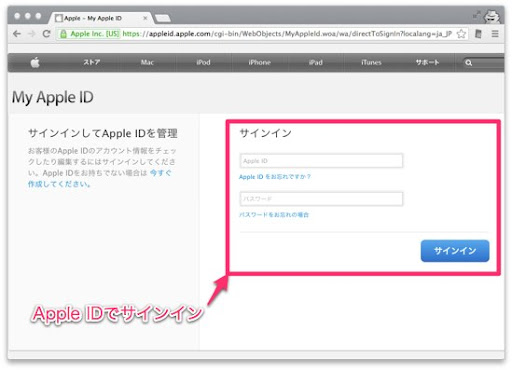Open the ストア navigation item
Image resolution: width=512 pixels, height=370 pixels.
(x=92, y=62)
